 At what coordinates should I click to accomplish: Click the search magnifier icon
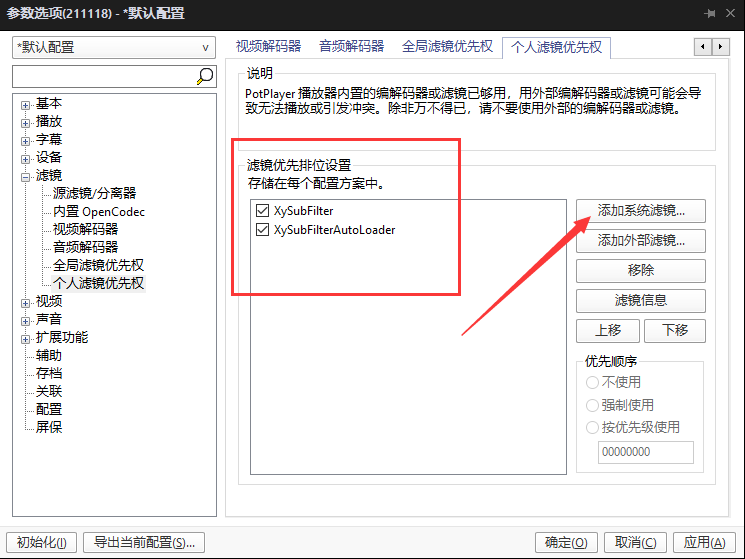pyautogui.click(x=205, y=76)
